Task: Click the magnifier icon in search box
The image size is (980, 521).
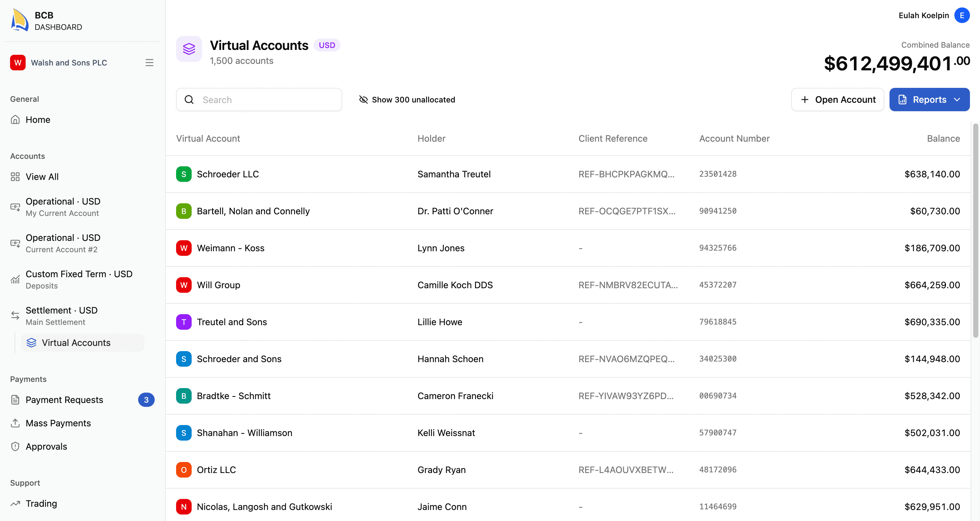Action: click(x=189, y=100)
